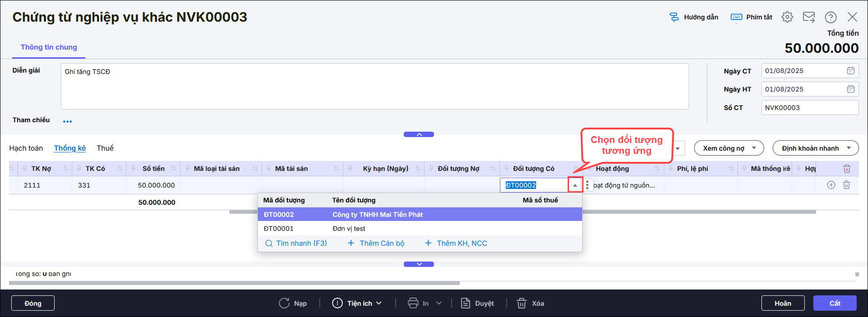Open the Định khoản nhanh dropdown
Image resolution: width=868 pixels, height=317 pixels.
(816, 148)
